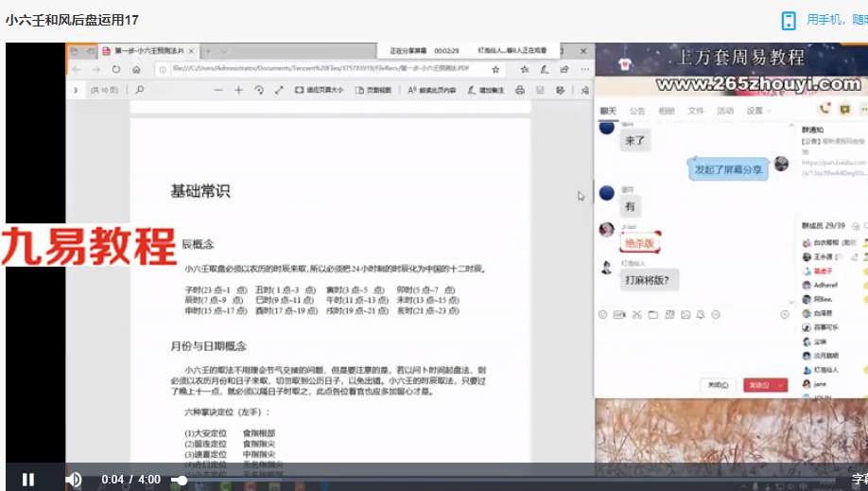
Task: Select member jane in the member list
Action: 819,384
